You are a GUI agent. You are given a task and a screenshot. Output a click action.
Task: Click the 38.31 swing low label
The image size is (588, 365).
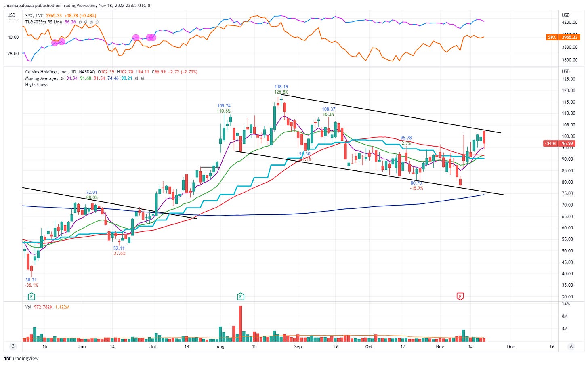coord(31,280)
